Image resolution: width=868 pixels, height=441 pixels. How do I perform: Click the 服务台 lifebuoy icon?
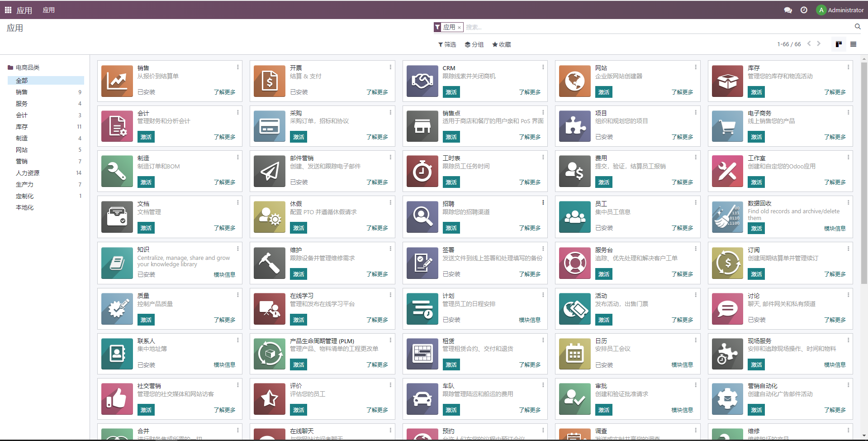575,263
